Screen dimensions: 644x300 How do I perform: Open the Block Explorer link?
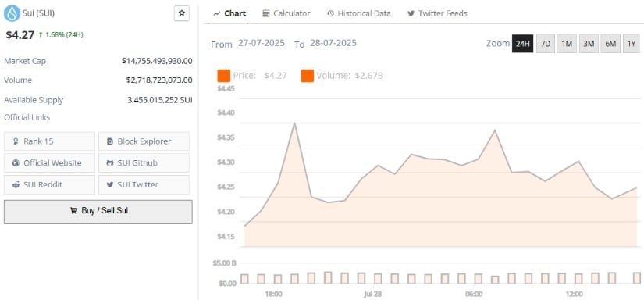pos(144,141)
